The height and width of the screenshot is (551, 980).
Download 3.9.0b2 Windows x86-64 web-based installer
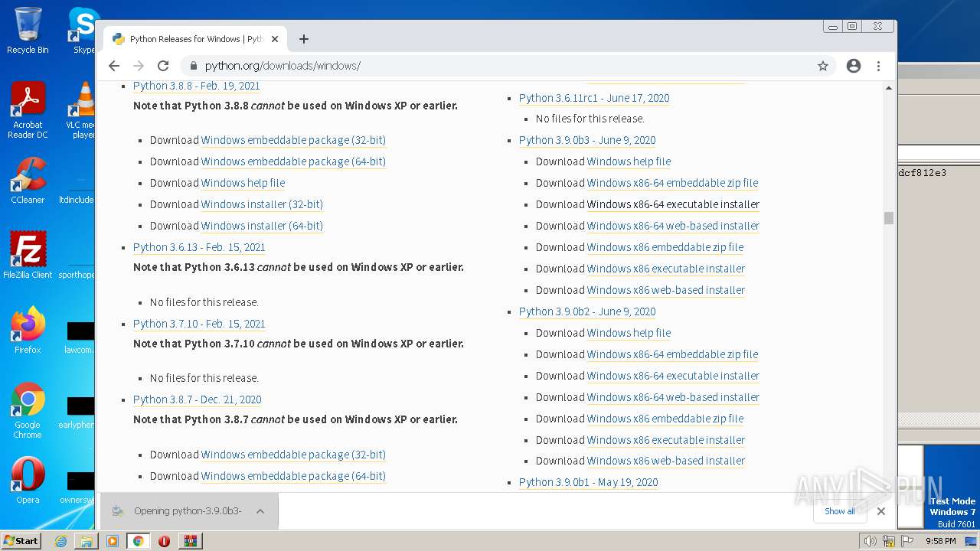[673, 397]
